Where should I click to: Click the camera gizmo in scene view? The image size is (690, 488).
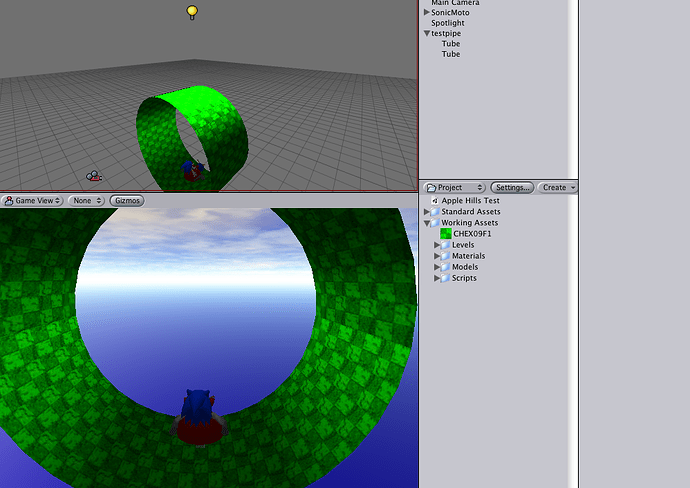(94, 176)
